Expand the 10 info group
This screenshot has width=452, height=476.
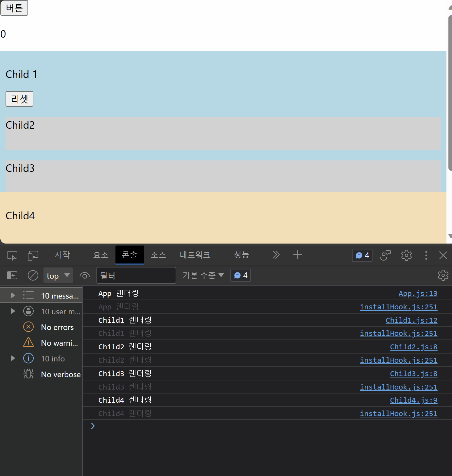12,358
